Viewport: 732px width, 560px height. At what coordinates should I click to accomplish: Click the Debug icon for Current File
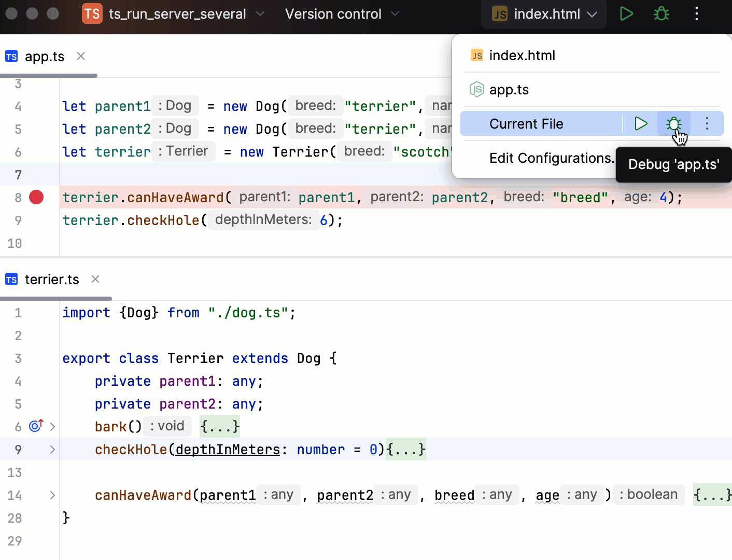pyautogui.click(x=673, y=123)
